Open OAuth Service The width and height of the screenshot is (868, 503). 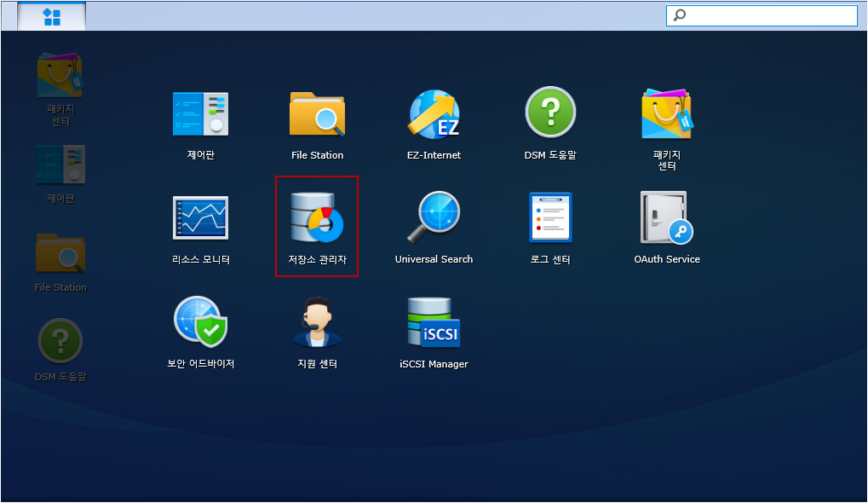pyautogui.click(x=666, y=228)
